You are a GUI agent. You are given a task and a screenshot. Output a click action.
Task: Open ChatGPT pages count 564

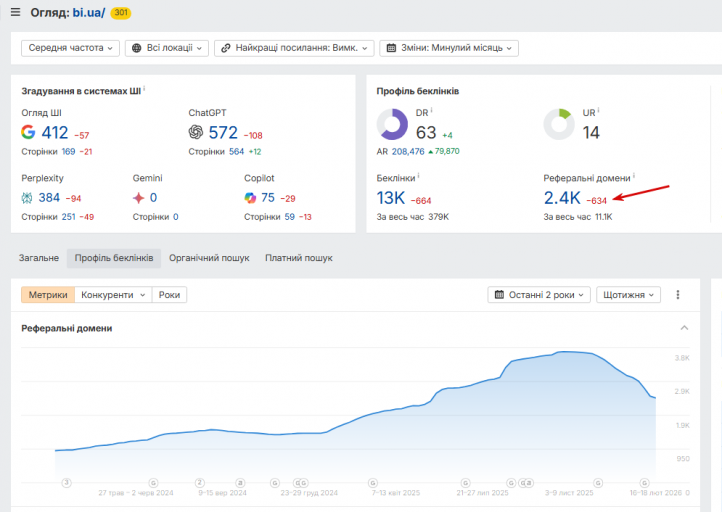pos(236,151)
